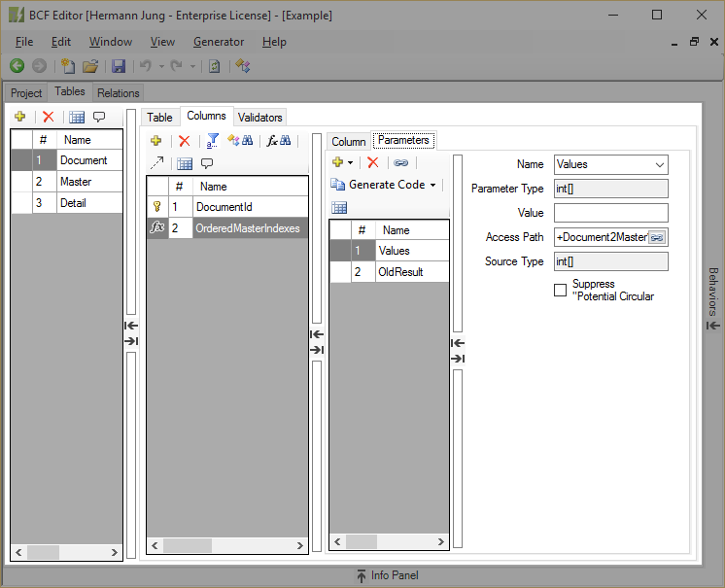Click the Source Type field
The height and width of the screenshot is (588, 725).
click(x=610, y=261)
